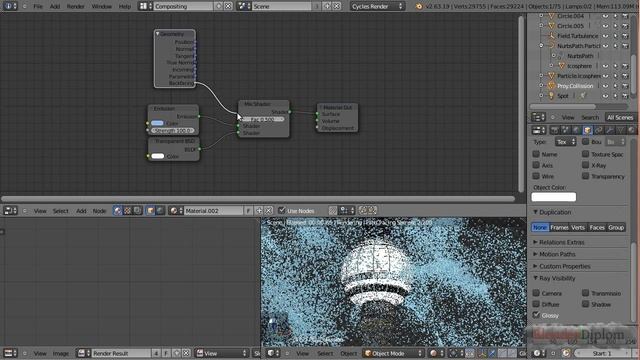This screenshot has height=360, width=640.
Task: Select Faces duplication button
Action: (597, 227)
